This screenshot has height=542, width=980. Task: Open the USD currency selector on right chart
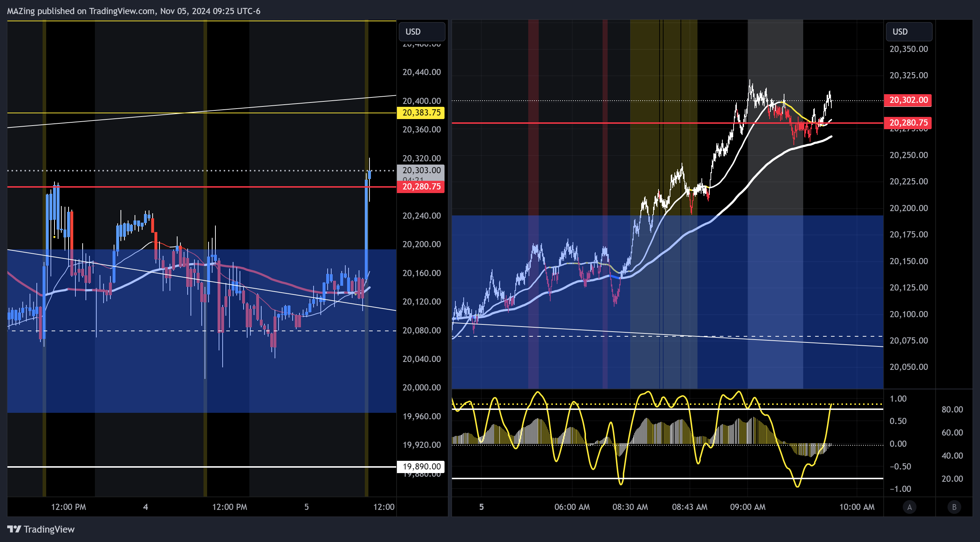(x=909, y=31)
